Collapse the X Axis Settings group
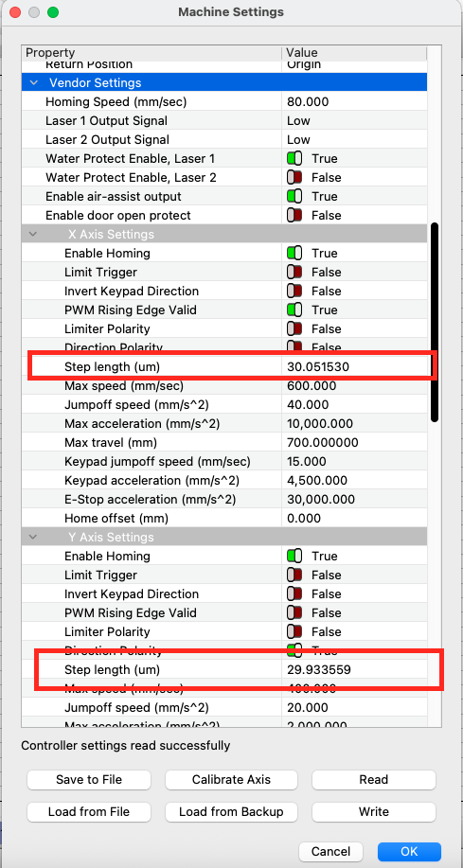 tap(34, 234)
